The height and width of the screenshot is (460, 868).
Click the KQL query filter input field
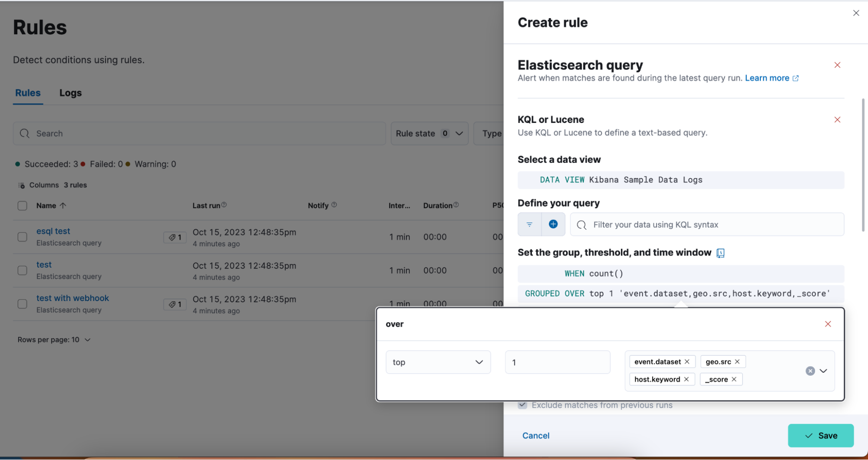click(712, 225)
